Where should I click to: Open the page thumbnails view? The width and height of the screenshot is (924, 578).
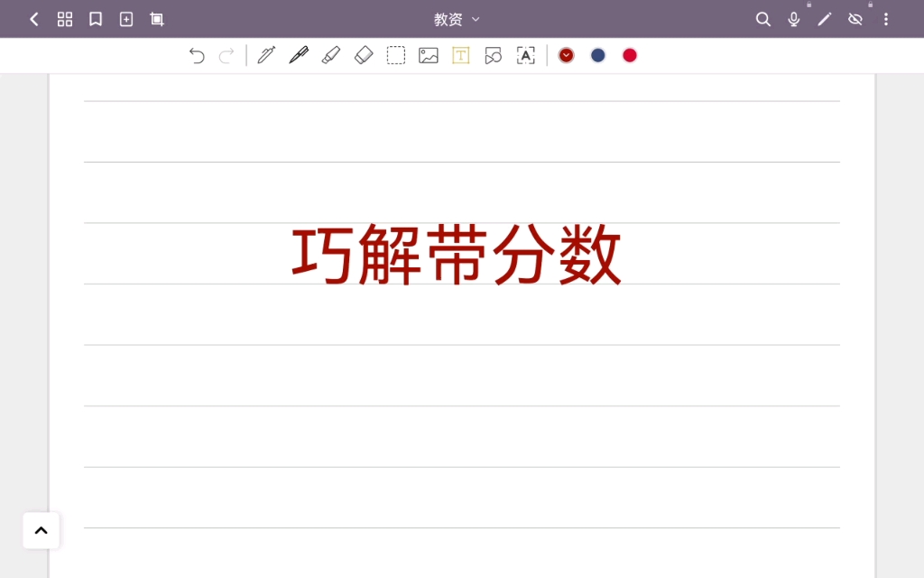coord(64,18)
